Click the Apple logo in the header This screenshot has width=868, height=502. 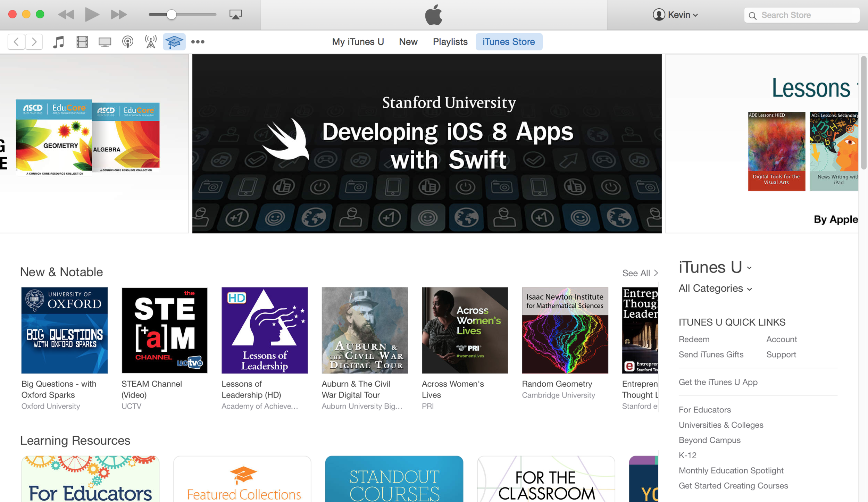434,15
